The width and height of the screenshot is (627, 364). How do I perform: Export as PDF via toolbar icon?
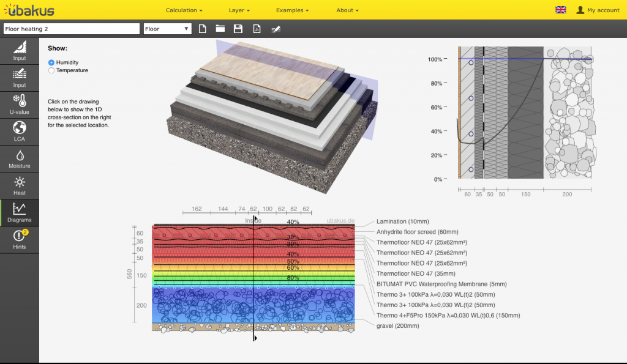(257, 29)
